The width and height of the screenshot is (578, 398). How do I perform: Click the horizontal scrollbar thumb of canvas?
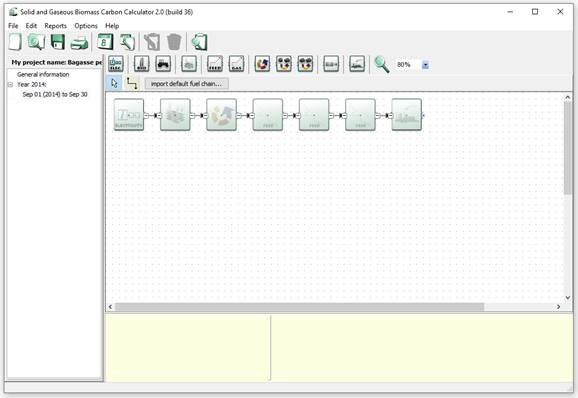tap(299, 307)
